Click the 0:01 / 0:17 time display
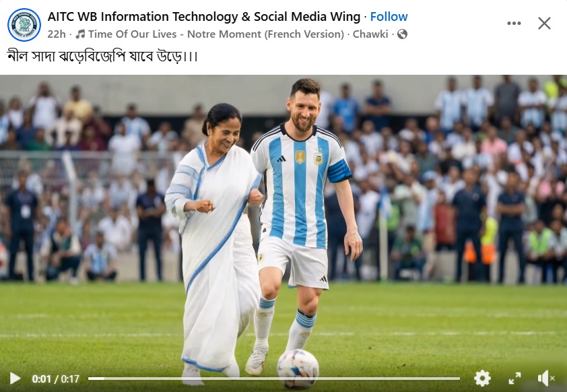The image size is (567, 392). tap(55, 379)
